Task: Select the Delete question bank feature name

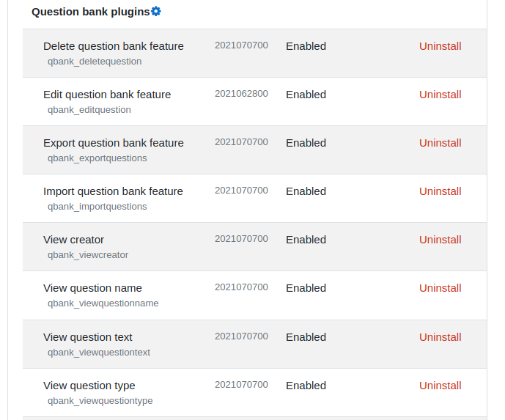Action: pyautogui.click(x=114, y=46)
